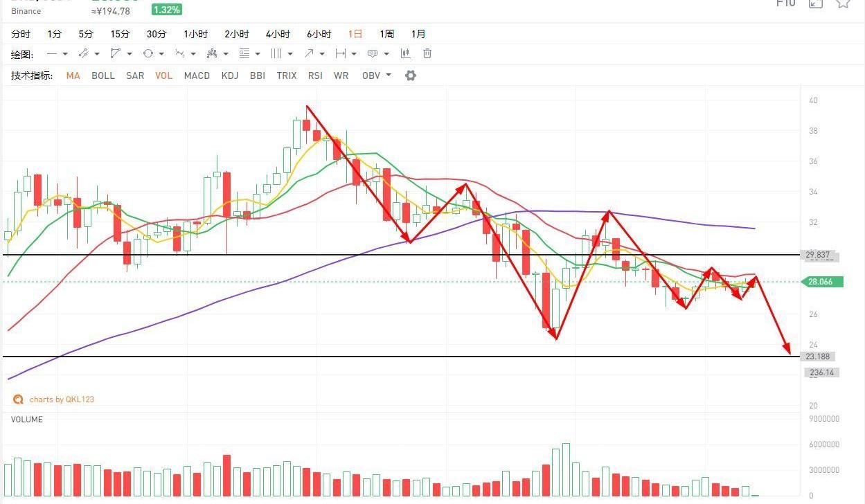Expand the OBV indicator dropdown
865x504 pixels.
pos(389,75)
